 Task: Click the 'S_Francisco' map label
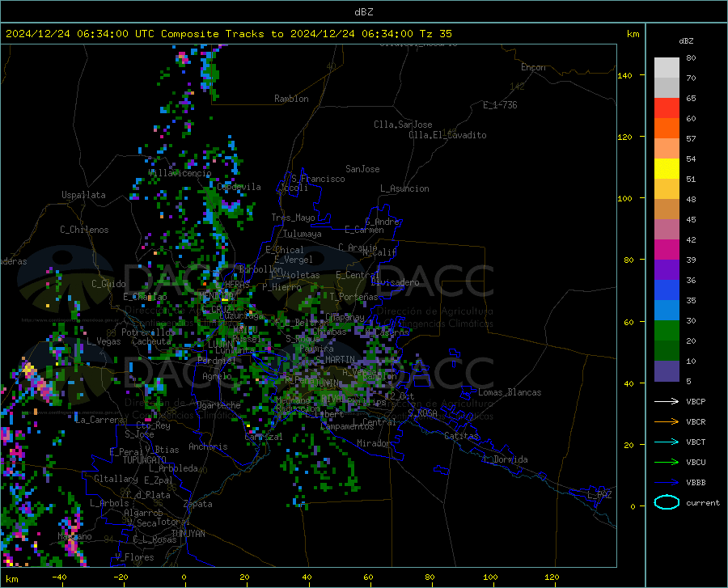[318, 179]
